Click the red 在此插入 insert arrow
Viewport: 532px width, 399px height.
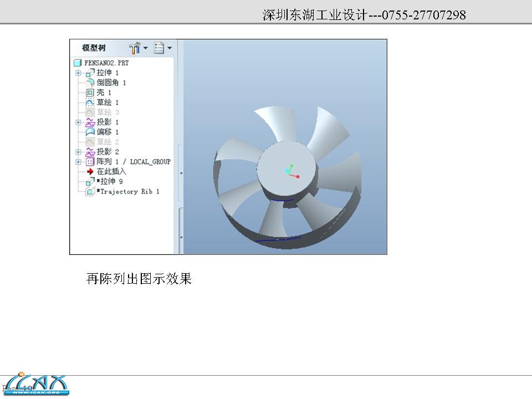pos(90,172)
